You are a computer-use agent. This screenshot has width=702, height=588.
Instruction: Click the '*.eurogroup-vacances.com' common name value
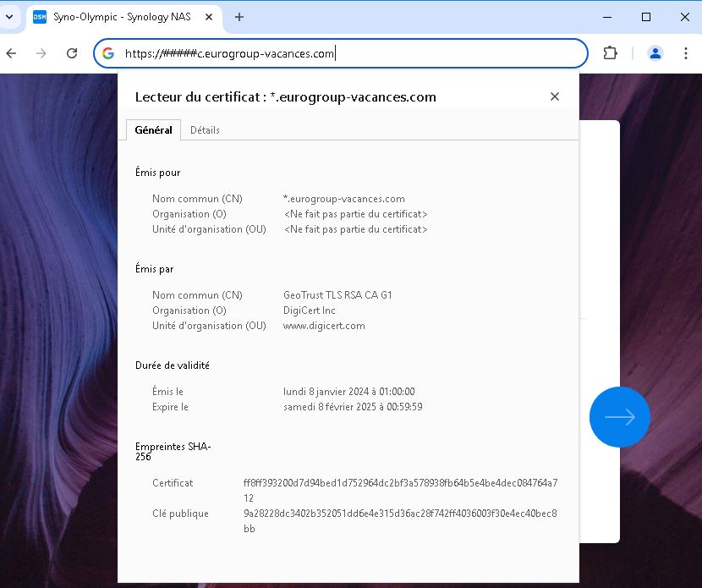pyautogui.click(x=344, y=199)
